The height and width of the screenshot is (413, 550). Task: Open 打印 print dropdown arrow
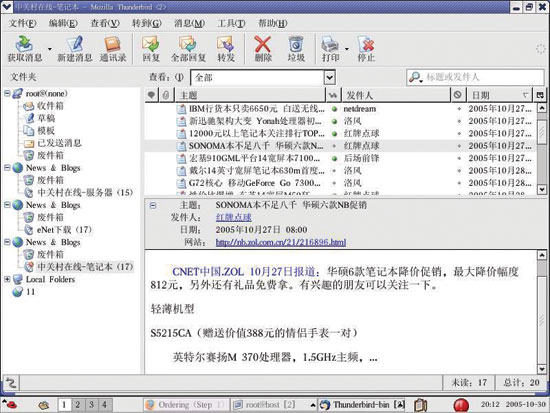pos(347,48)
